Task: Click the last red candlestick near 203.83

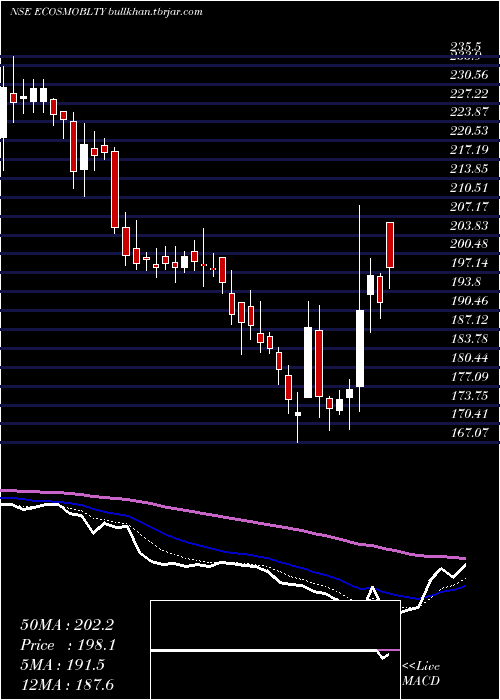Action: click(390, 245)
